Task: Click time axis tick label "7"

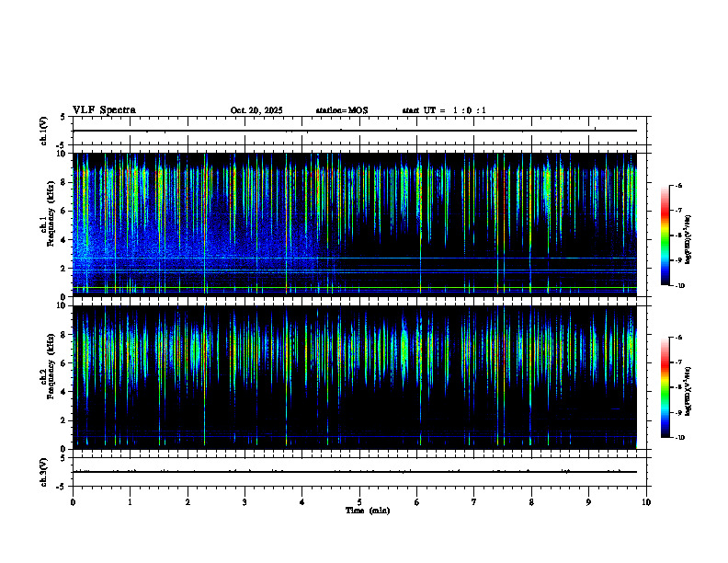Action: coord(474,502)
